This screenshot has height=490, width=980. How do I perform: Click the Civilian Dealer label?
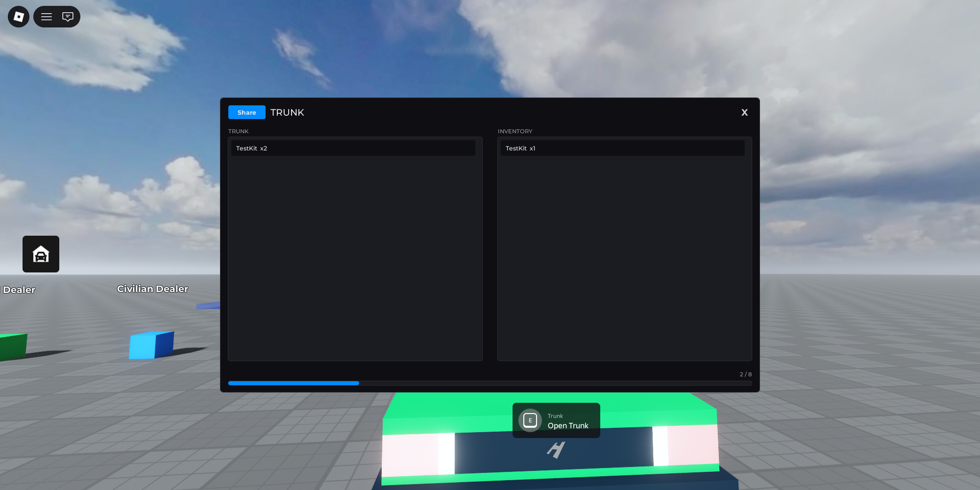pos(152,289)
